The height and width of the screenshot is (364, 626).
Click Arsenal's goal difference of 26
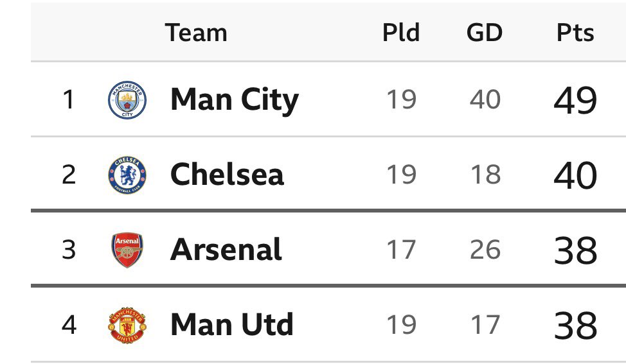(485, 250)
